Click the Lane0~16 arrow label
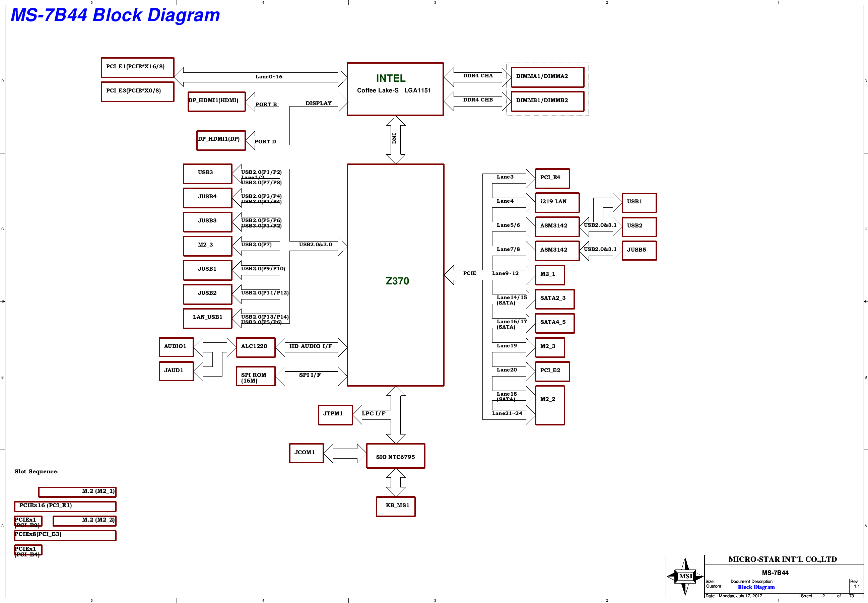Viewport: 868px width, 603px height. 269,77
